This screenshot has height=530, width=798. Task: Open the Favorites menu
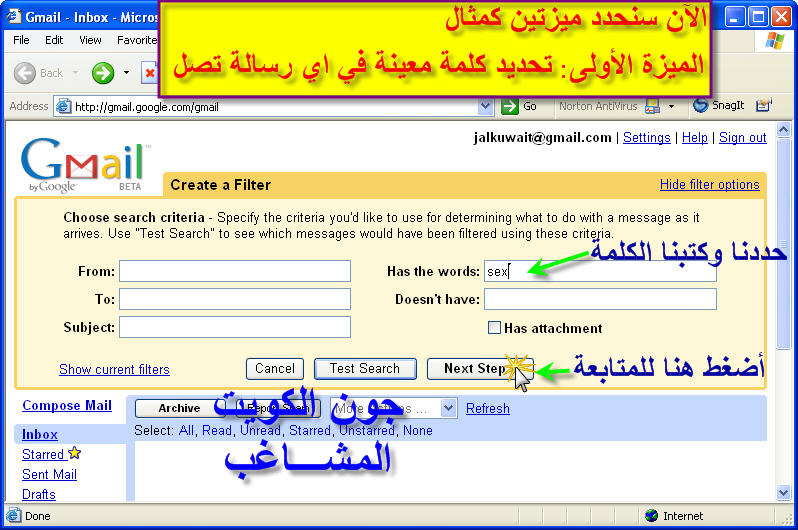point(137,40)
